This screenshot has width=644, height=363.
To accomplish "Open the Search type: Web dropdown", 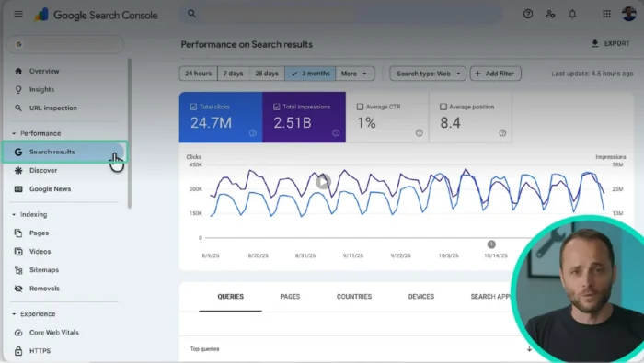I will [428, 74].
